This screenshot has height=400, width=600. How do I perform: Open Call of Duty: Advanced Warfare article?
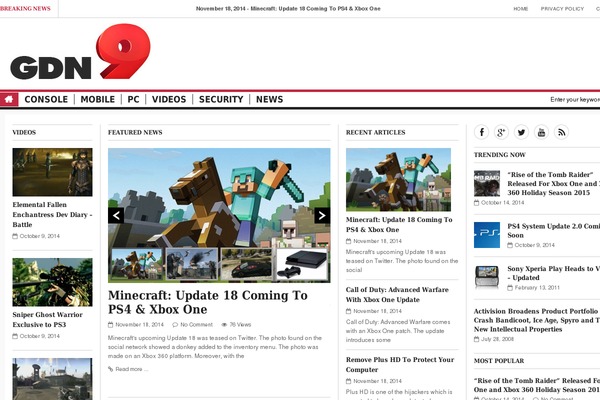coord(397,295)
